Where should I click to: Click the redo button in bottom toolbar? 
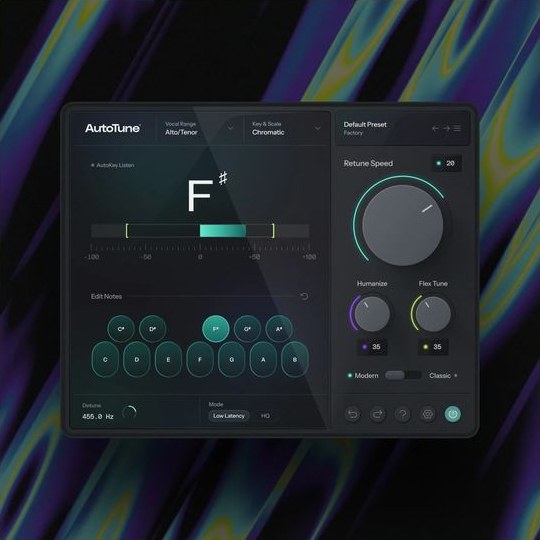click(x=378, y=414)
